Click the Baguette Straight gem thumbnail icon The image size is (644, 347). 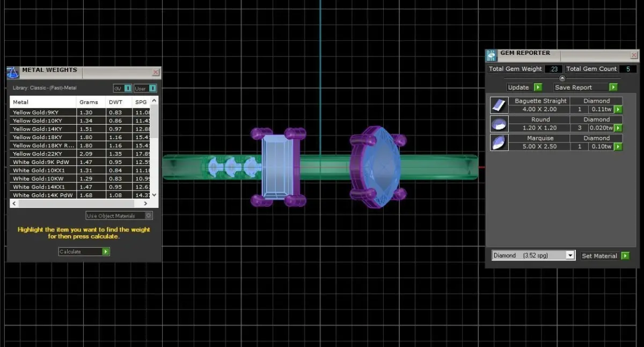pos(499,105)
